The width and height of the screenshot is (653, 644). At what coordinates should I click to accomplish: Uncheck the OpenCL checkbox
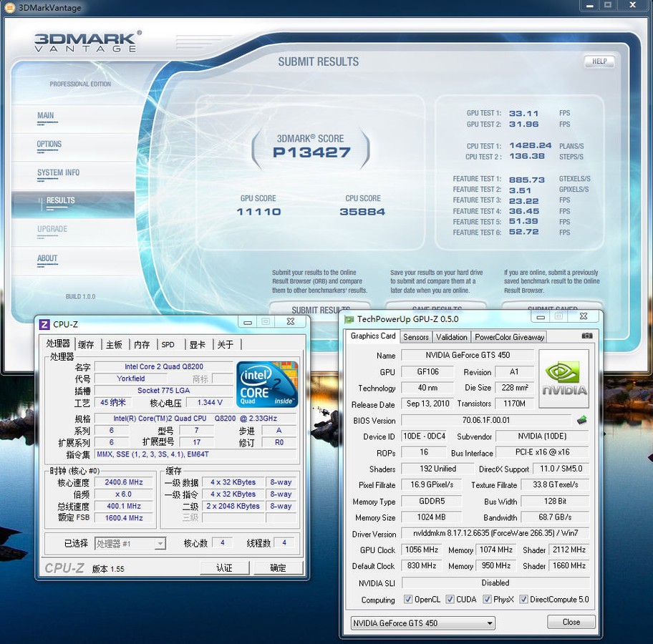408,600
